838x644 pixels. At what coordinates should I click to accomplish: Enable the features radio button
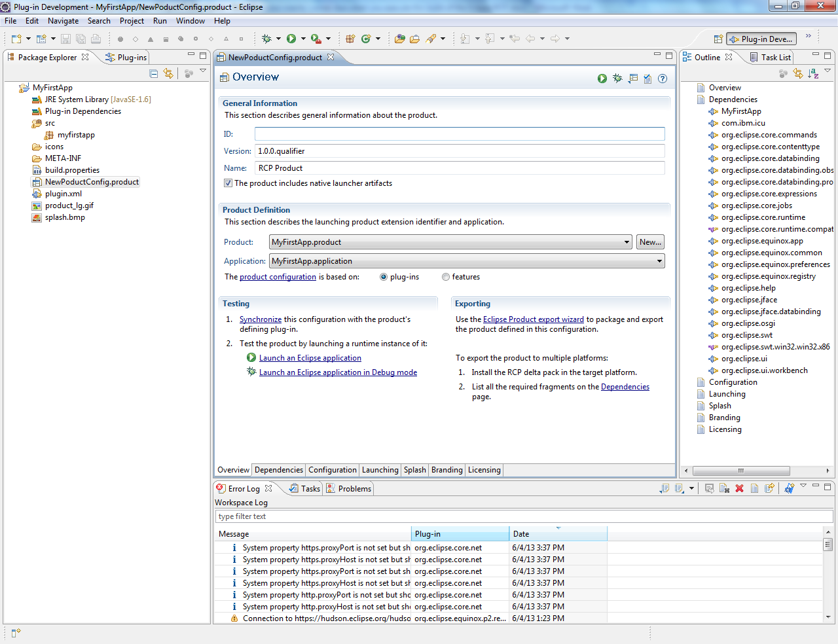tap(446, 277)
